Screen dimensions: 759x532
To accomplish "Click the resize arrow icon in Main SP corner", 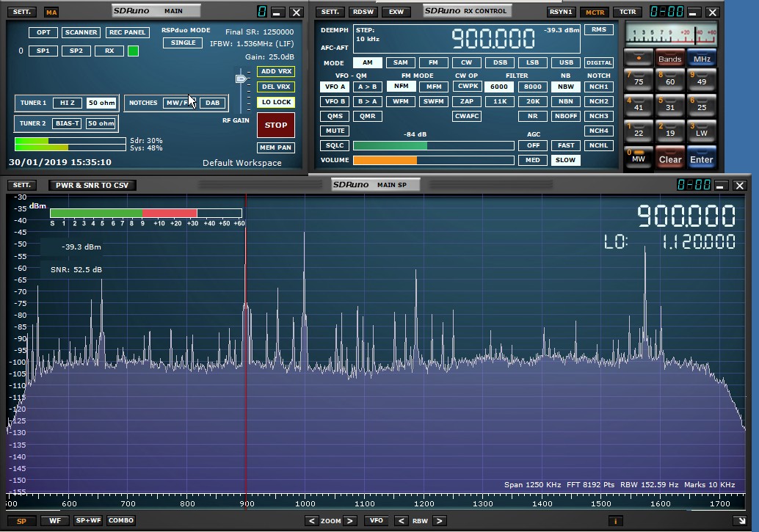I will tap(740, 521).
